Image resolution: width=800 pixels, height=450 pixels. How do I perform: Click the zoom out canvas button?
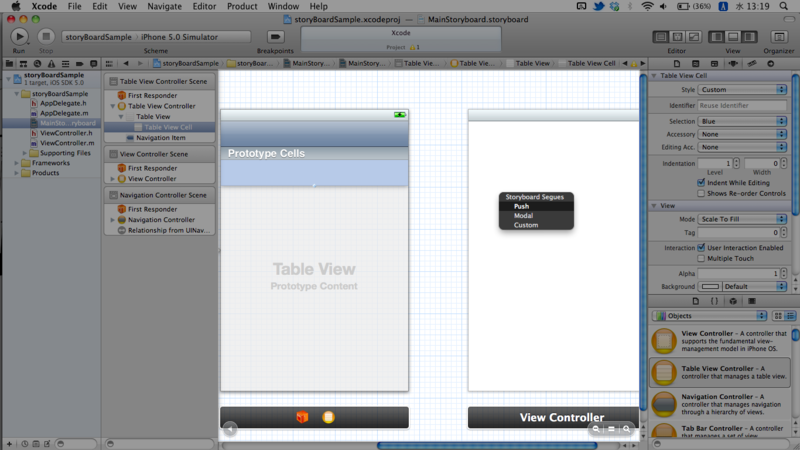point(596,429)
